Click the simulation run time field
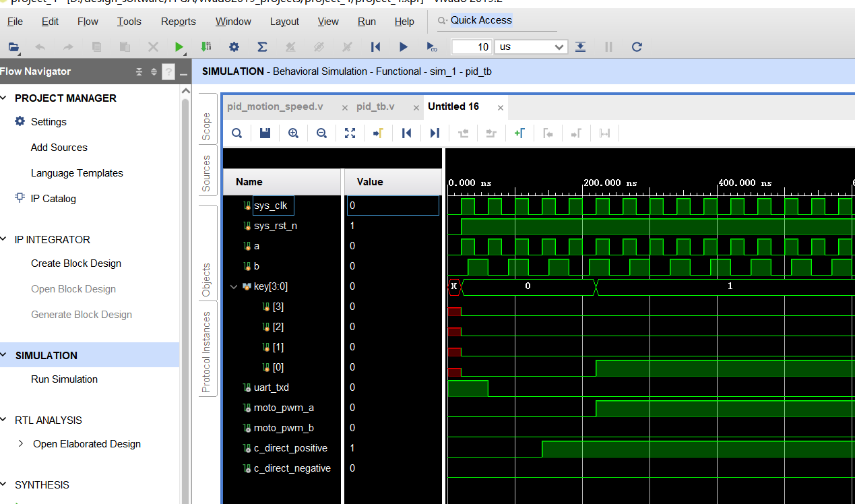 coord(472,46)
